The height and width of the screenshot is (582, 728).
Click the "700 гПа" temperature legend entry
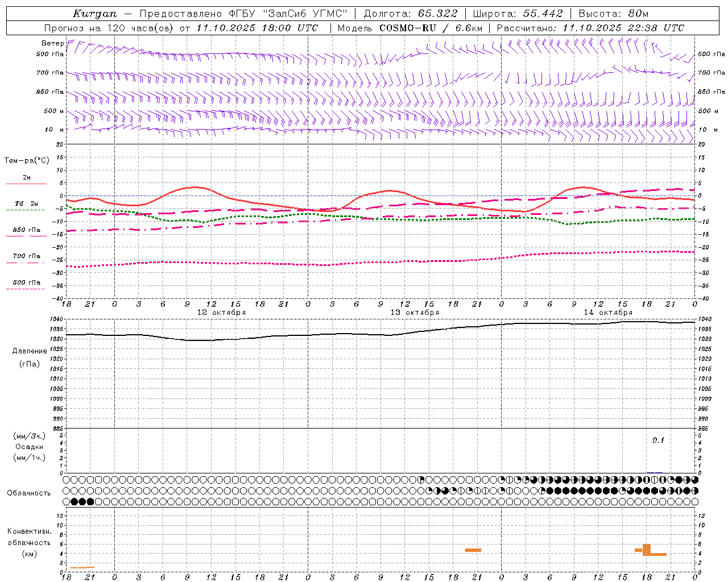(27, 256)
